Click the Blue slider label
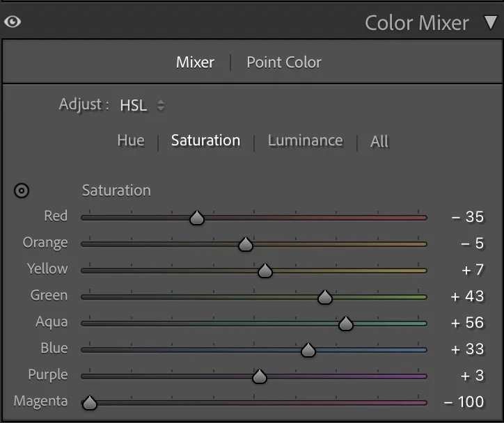 (x=54, y=348)
